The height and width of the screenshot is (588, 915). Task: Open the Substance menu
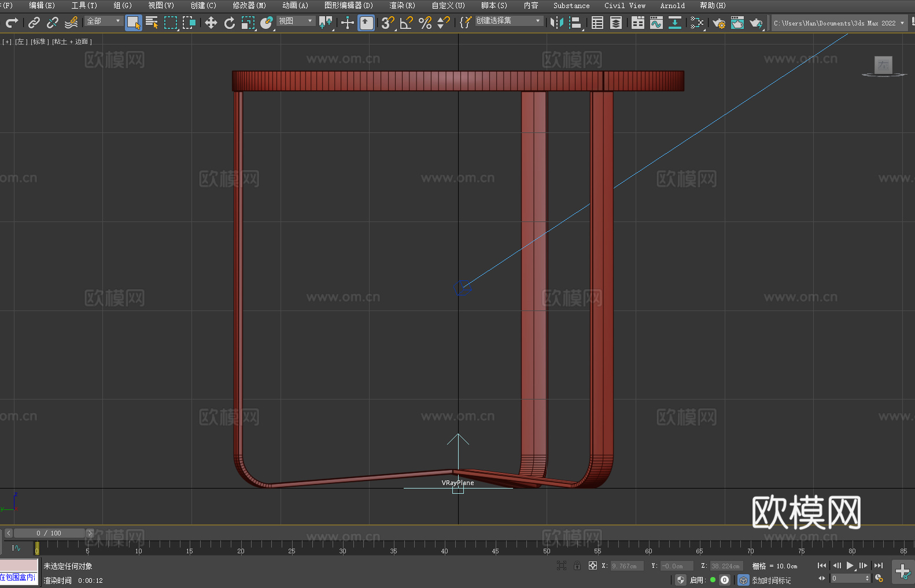coord(571,5)
